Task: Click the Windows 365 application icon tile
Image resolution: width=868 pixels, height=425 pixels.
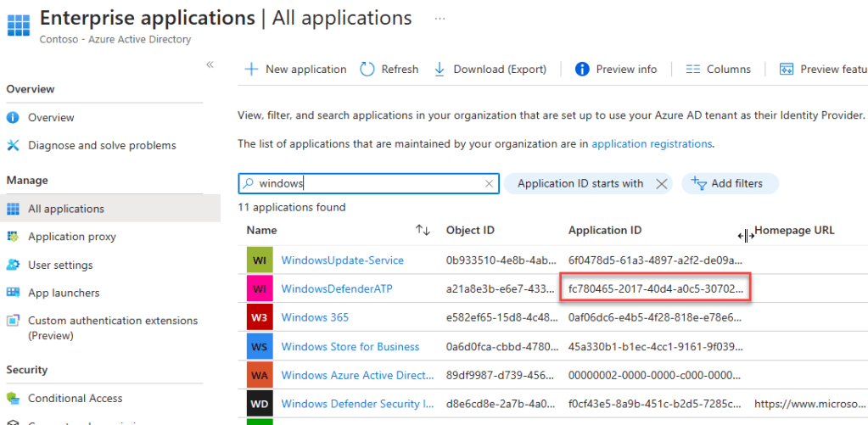Action: pos(259,317)
